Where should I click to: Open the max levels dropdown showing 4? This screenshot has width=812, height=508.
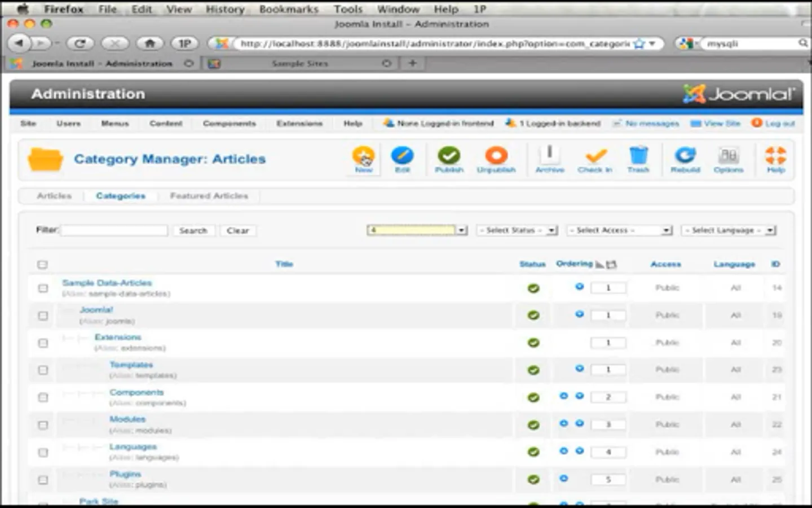tap(417, 230)
